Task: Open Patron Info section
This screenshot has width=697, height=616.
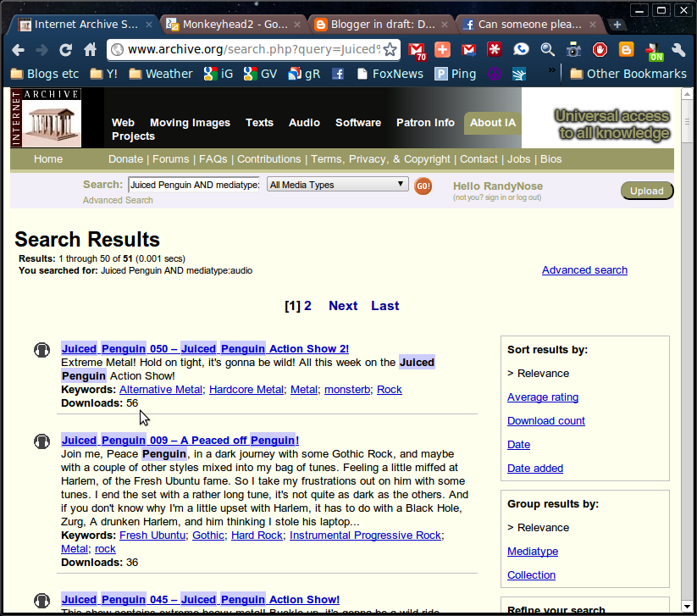Action: 425,122
